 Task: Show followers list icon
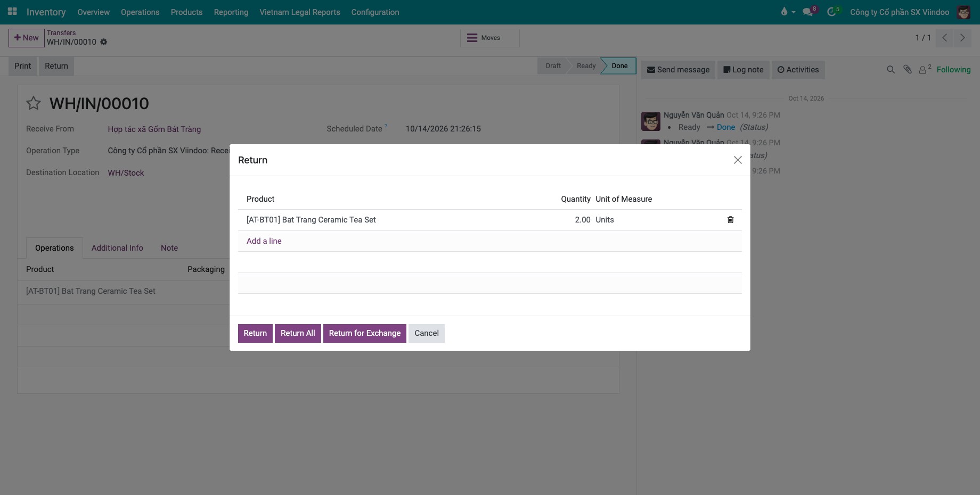coord(925,69)
